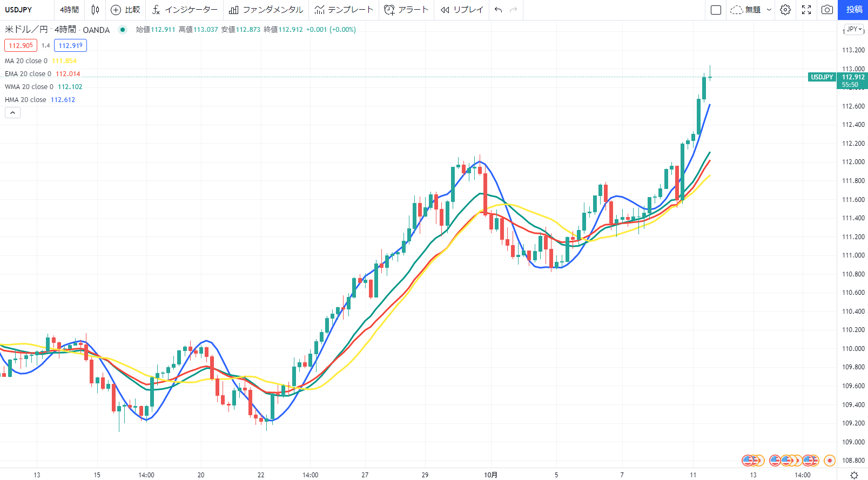Click the 113.000 price scale label
The width and height of the screenshot is (868, 480).
[x=853, y=69]
